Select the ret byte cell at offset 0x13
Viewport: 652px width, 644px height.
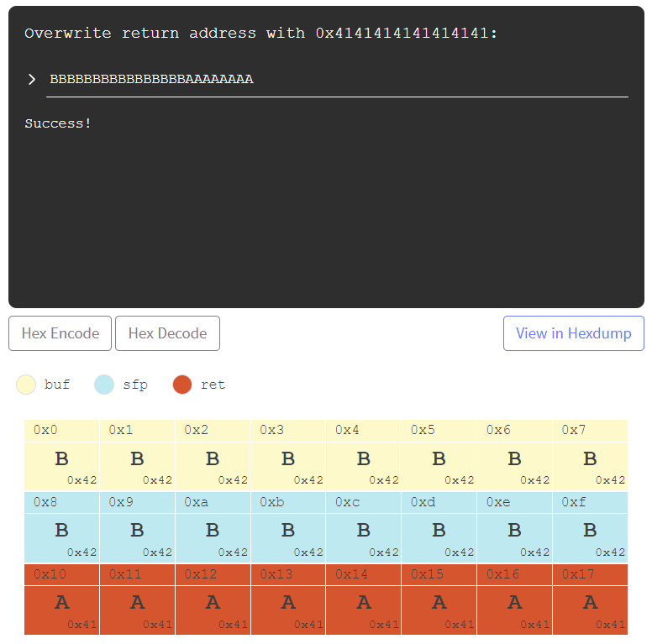click(x=288, y=599)
